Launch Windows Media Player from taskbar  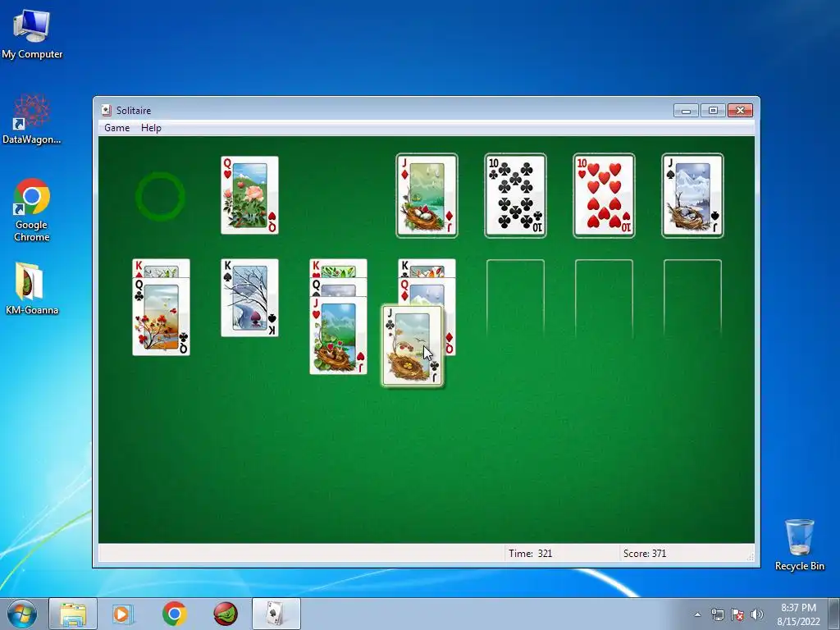coord(123,614)
